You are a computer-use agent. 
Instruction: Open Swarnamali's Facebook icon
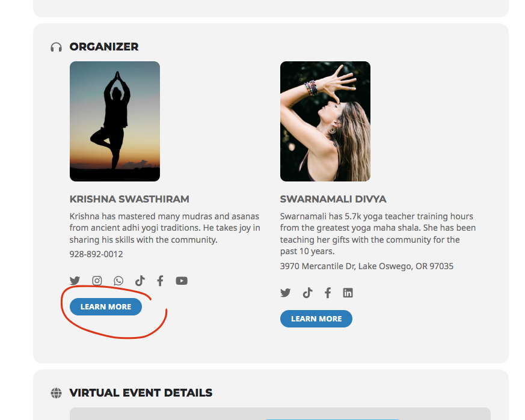coord(328,293)
